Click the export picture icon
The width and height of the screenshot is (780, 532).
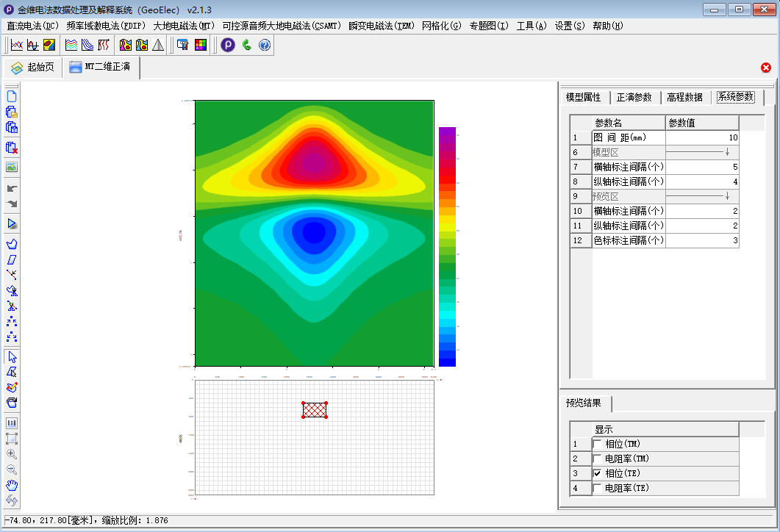click(x=12, y=167)
